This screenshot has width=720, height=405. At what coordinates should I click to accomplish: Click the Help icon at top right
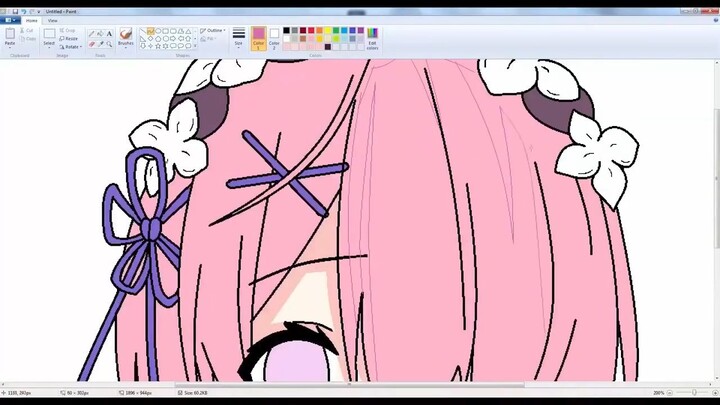point(715,20)
